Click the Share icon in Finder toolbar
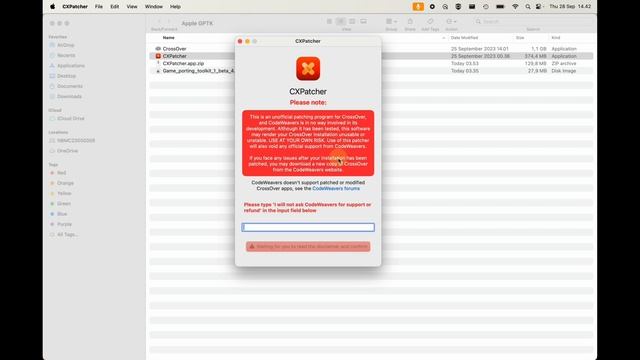The width and height of the screenshot is (640, 360). [x=410, y=21]
